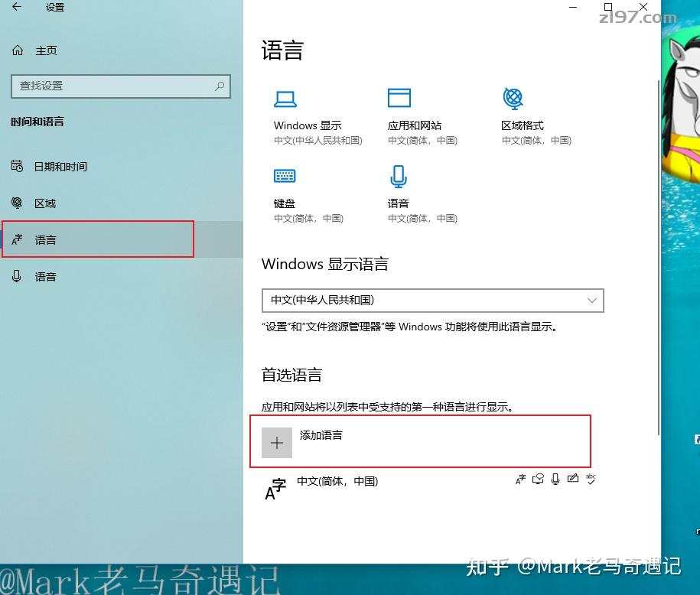Click the display language dropdown chevron
The width and height of the screenshot is (700, 595).
tap(592, 300)
